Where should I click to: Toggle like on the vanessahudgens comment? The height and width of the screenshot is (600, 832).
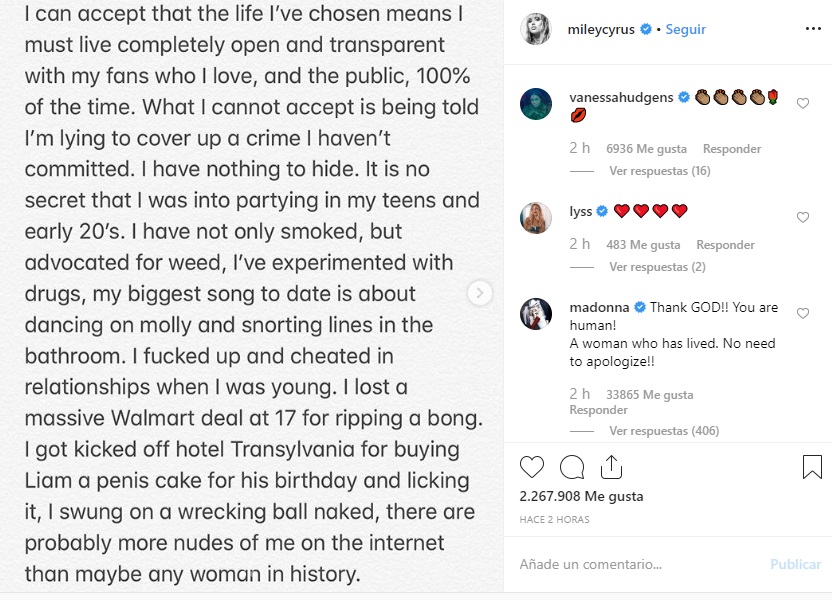pos(803,103)
